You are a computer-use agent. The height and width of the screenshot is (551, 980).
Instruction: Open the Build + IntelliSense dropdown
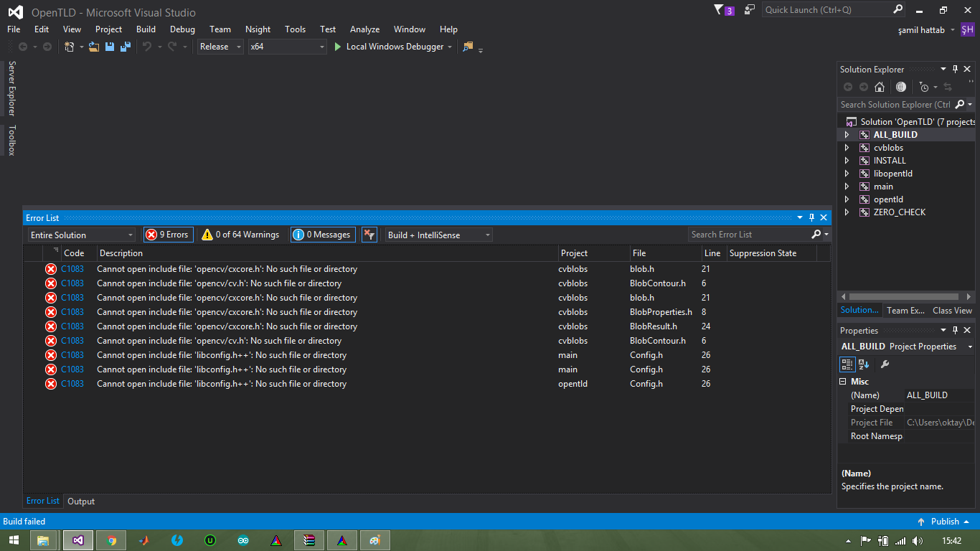pos(439,235)
